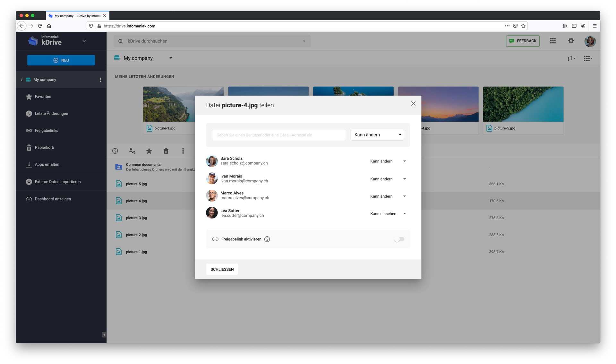Click the browser back arrow
The height and width of the screenshot is (364, 616).
pos(21,26)
